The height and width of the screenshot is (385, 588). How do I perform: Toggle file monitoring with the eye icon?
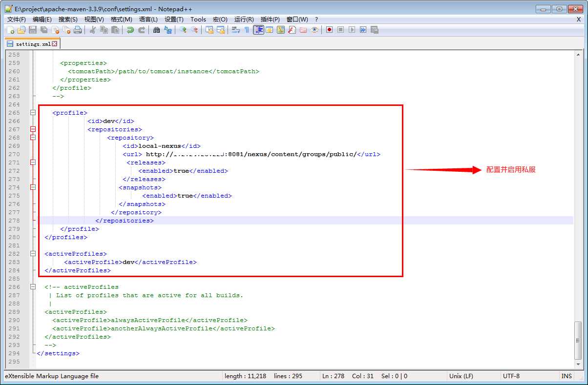click(x=315, y=30)
